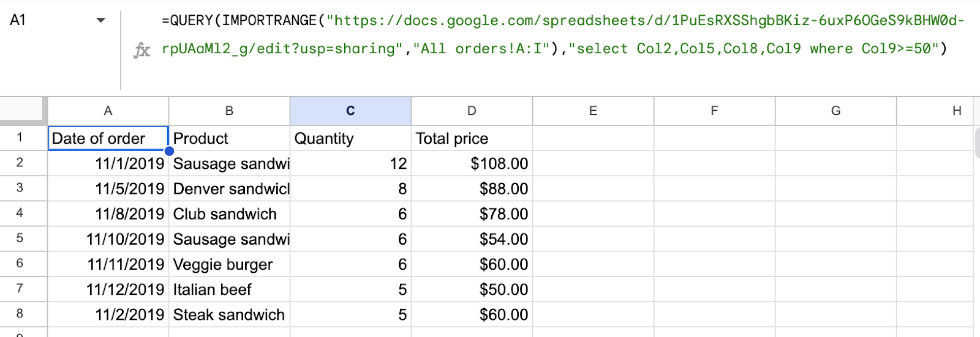980x337 pixels.
Task: Click the 'Total price' header cell
Action: (472, 138)
